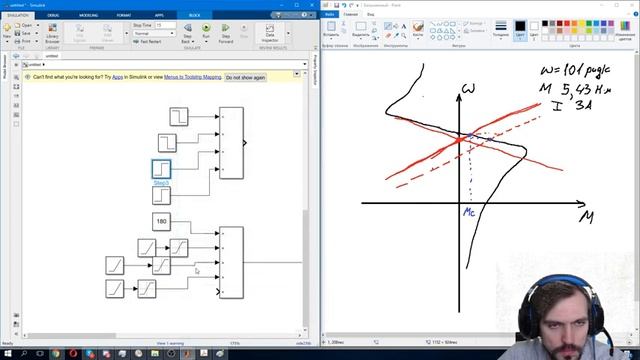Select the Text tool in Paint

click(x=404, y=26)
